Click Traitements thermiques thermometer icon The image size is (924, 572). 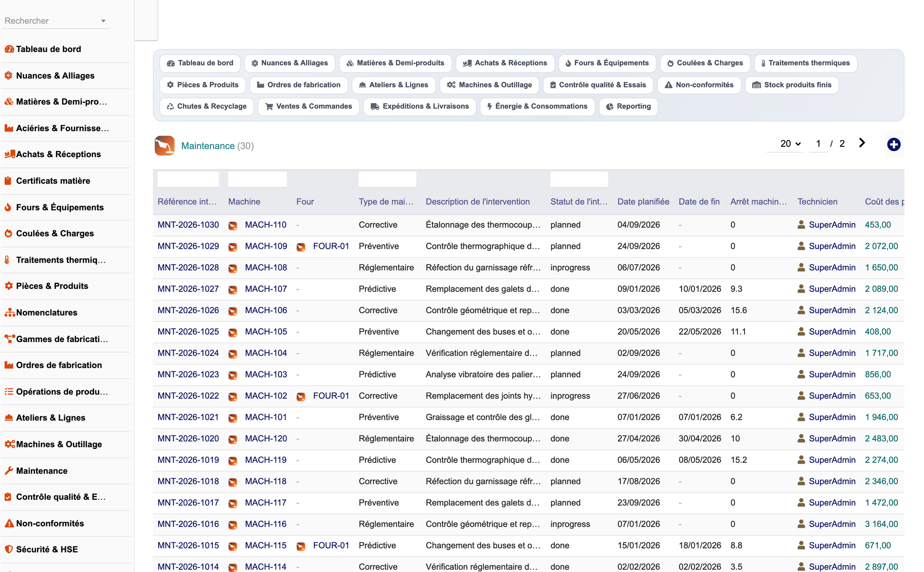7,260
